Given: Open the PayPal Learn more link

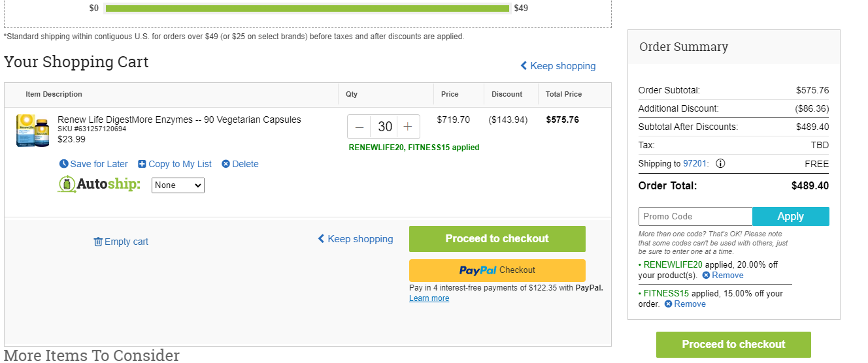Looking at the screenshot, I should (429, 298).
